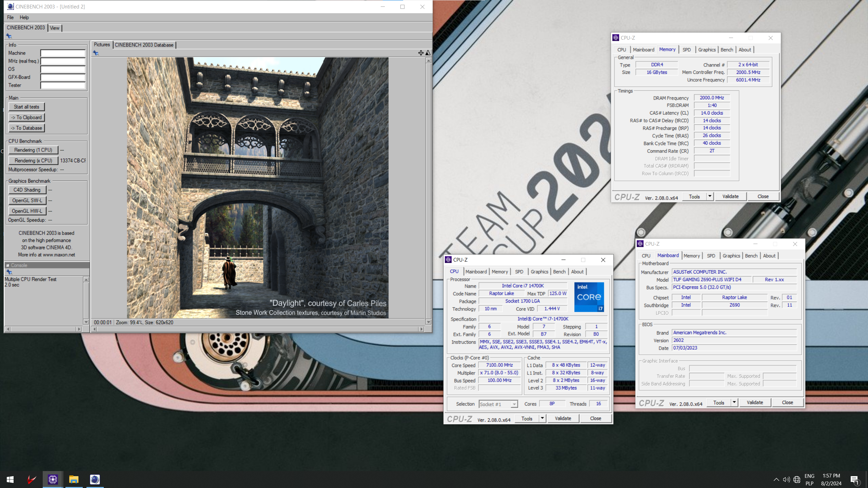Click Start all tests button
This screenshot has height=488, width=868.
click(26, 107)
